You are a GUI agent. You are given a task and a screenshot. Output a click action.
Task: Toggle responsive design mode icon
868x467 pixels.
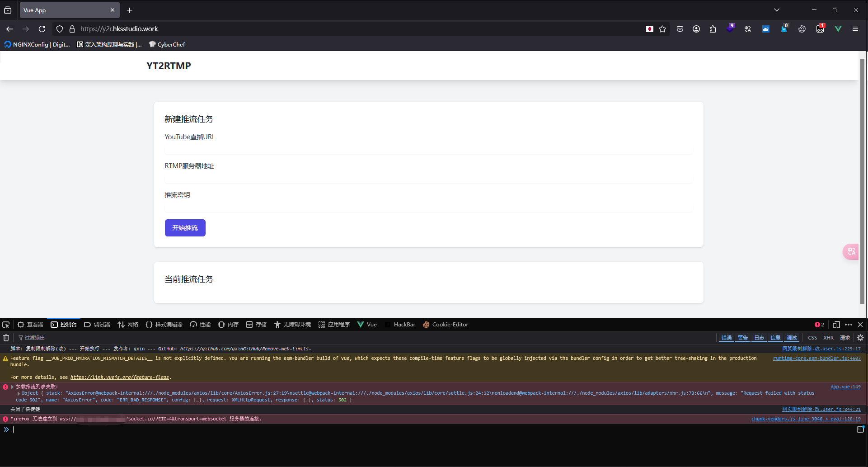836,325
